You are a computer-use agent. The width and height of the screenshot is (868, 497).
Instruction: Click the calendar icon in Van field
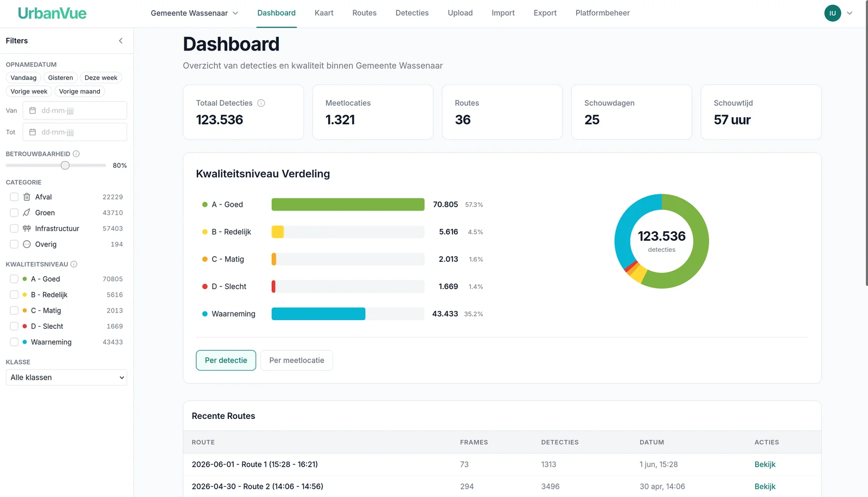pos(33,111)
